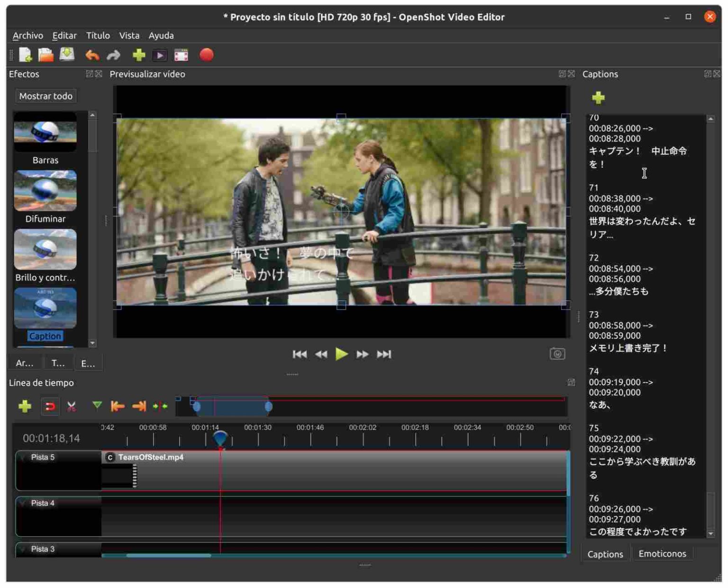Toggle timeline snapping magnet
This screenshot has width=728, height=588.
pos(50,407)
